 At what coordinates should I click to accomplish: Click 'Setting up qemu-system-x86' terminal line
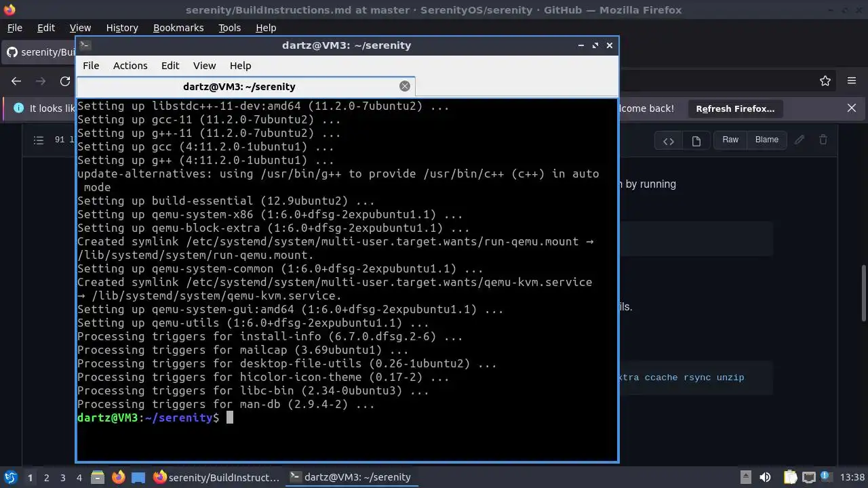[270, 215]
